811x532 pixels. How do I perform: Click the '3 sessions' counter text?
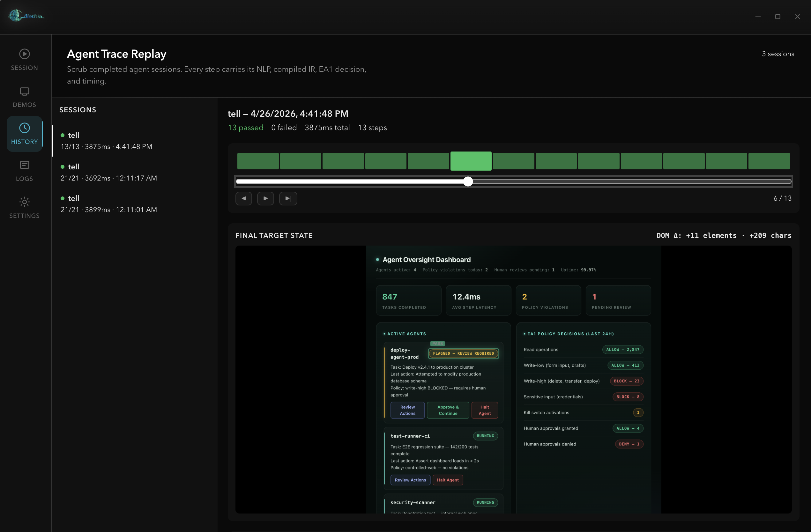coord(778,54)
